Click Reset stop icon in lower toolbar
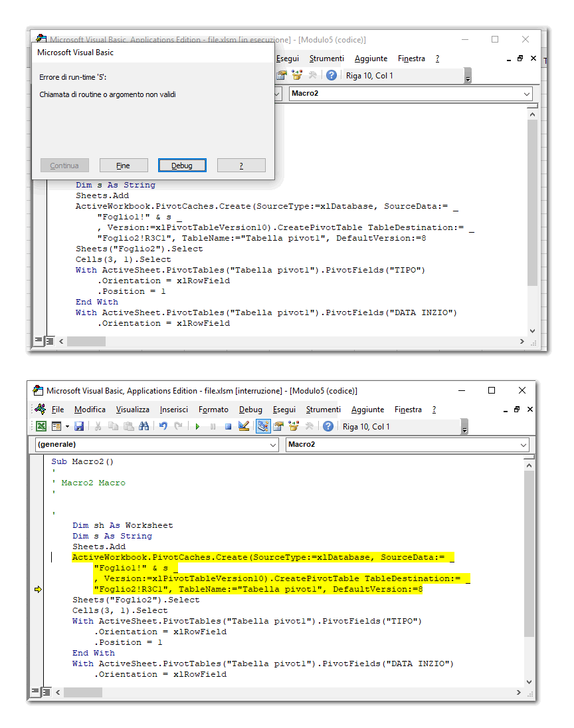The image size is (574, 728). point(229,426)
